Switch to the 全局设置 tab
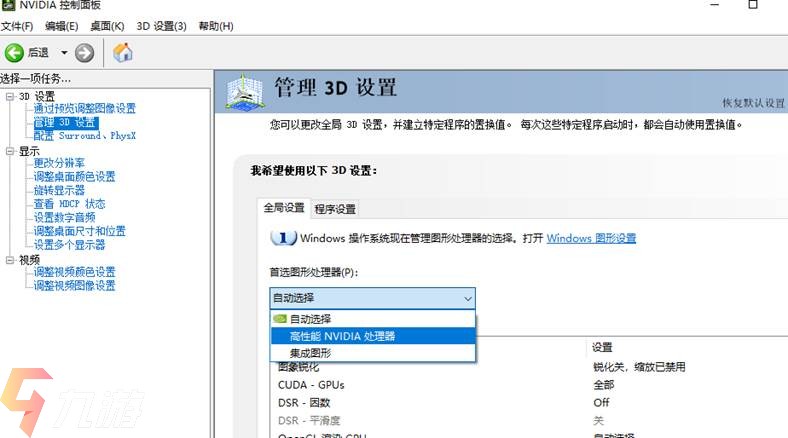 (x=284, y=208)
